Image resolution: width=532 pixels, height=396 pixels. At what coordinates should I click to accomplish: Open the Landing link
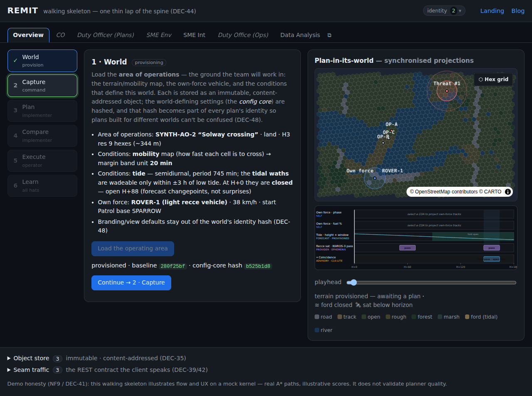(x=492, y=11)
